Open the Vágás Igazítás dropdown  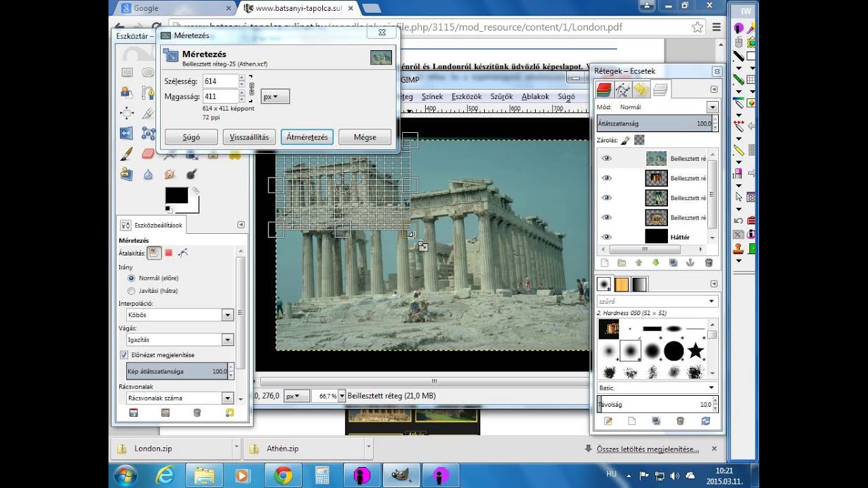pyautogui.click(x=228, y=340)
